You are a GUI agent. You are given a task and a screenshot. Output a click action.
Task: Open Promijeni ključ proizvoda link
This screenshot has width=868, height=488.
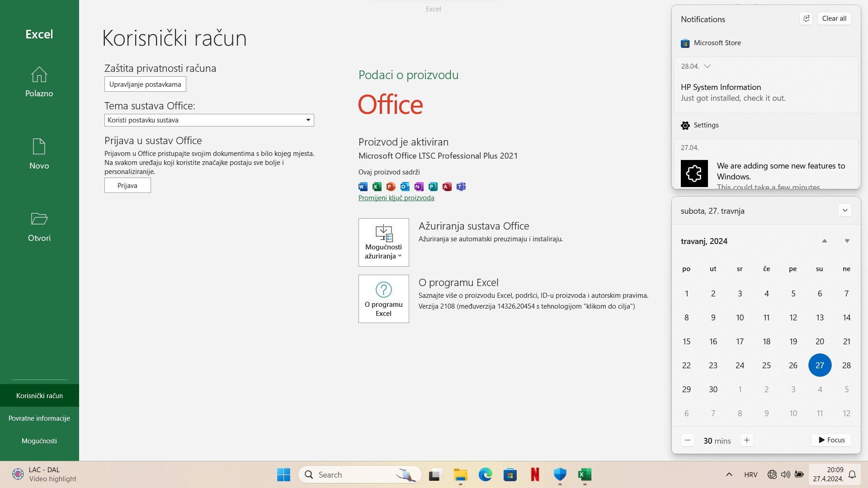[396, 198]
